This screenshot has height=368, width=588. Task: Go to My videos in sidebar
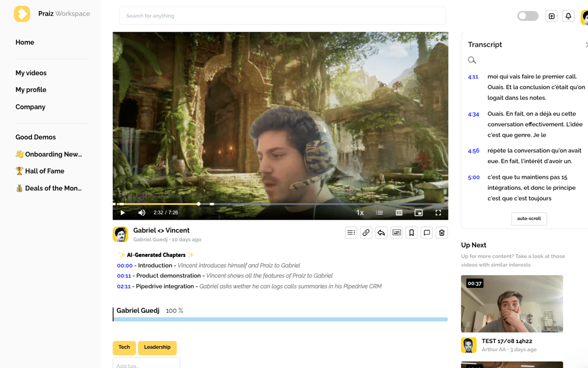[x=31, y=73]
